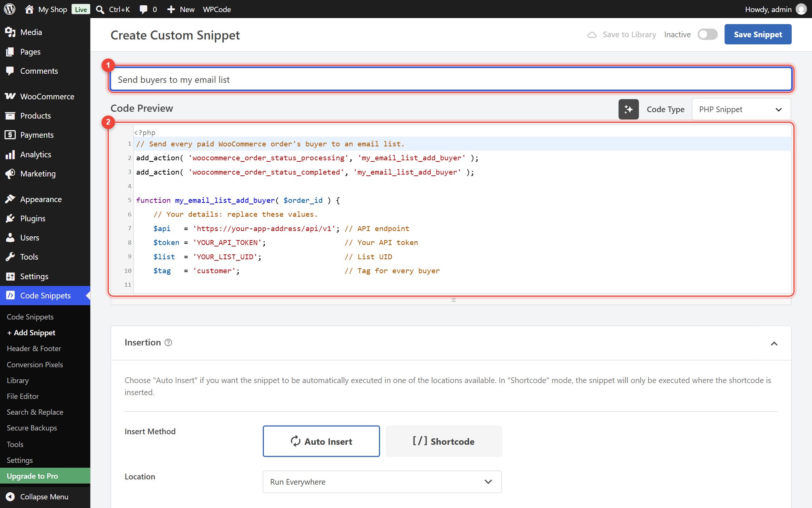Screen dimensions: 812x508
Task: Open the New content menu in the admin bar
Action: point(181,9)
